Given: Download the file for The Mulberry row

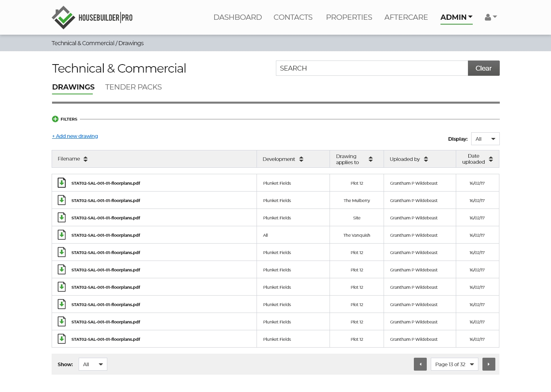Looking at the screenshot, I should pos(62,200).
